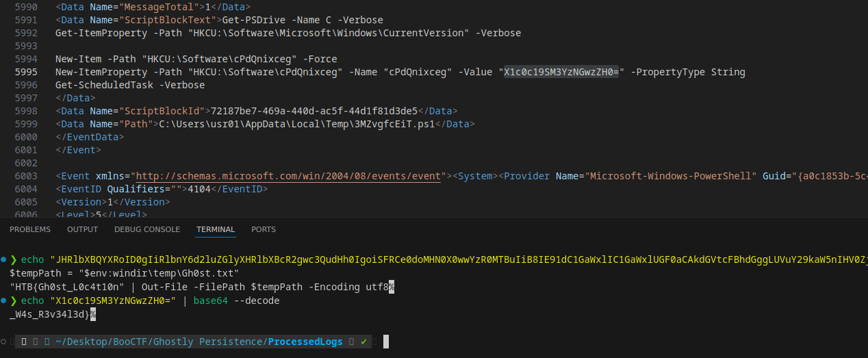Switch to the Output tab
The height and width of the screenshot is (358, 868).
(82, 229)
